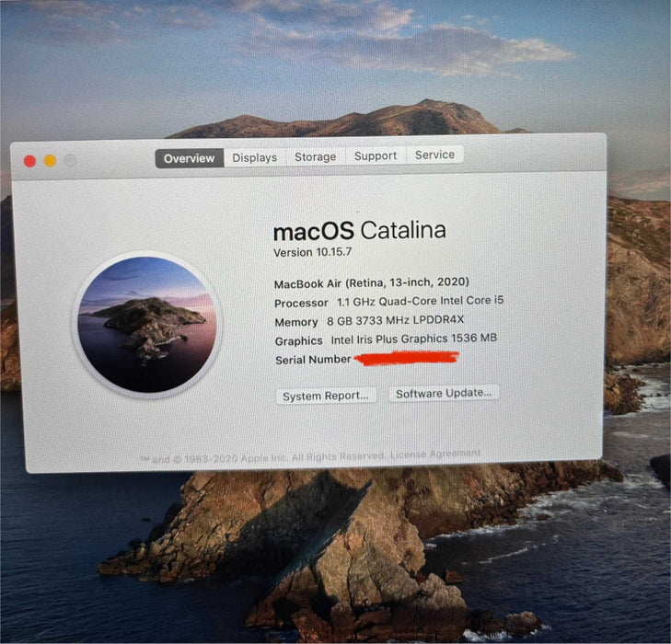This screenshot has width=671, height=644.
Task: Click the Processor label
Action: [301, 304]
